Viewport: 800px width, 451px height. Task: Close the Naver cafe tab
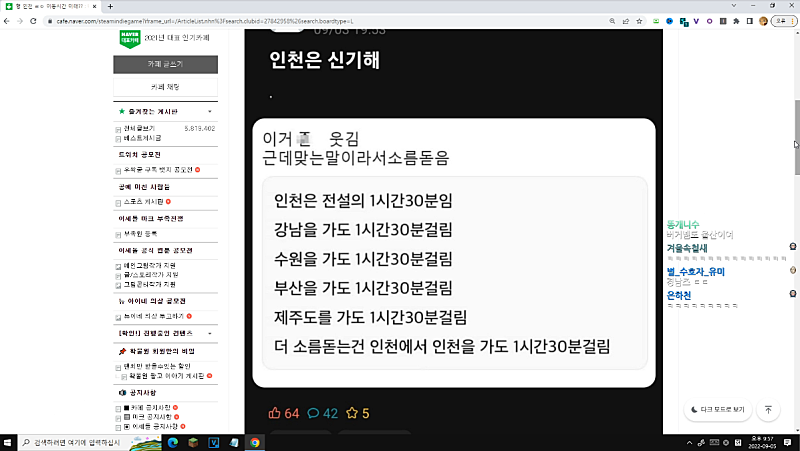94,6
